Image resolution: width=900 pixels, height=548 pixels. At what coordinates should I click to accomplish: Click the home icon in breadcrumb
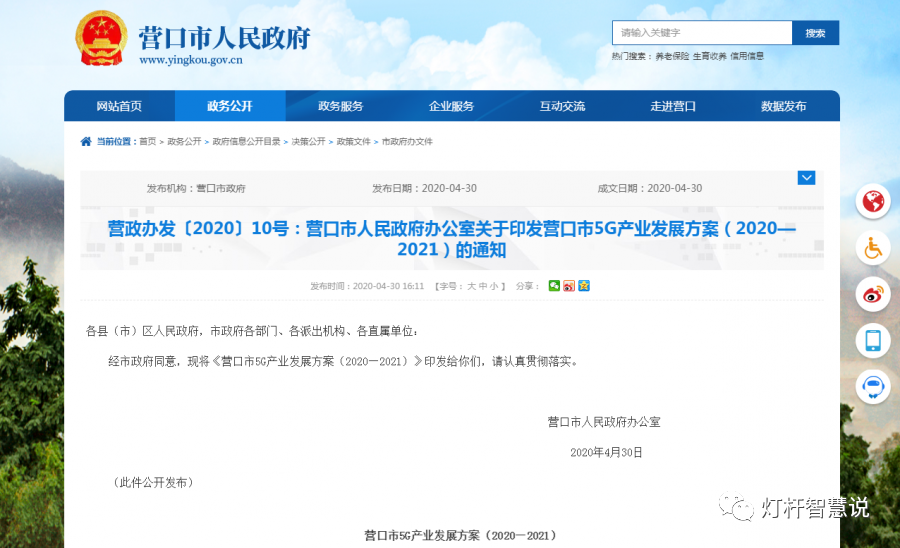86,141
